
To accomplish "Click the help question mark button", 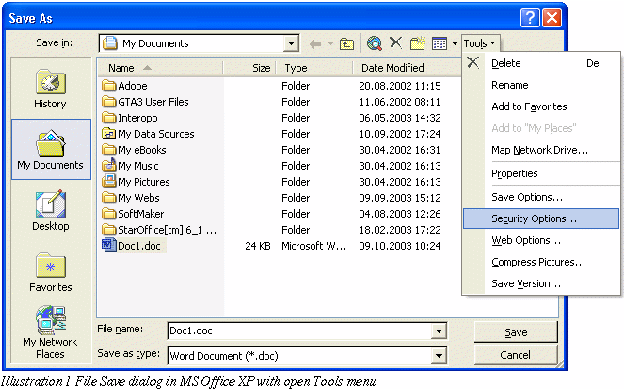I will pyautogui.click(x=530, y=18).
